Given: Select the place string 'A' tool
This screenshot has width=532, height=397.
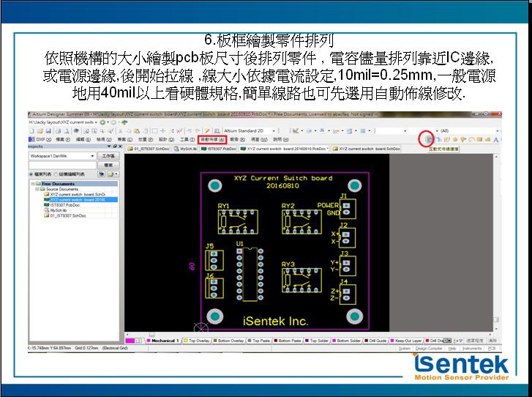Looking at the screenshot, I should [495, 139].
